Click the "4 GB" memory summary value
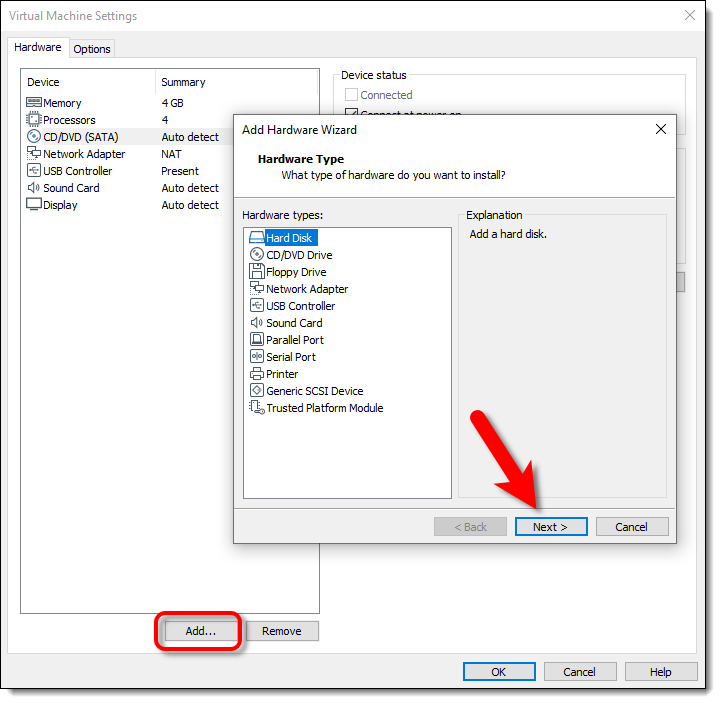This screenshot has width=720, height=703. (173, 103)
